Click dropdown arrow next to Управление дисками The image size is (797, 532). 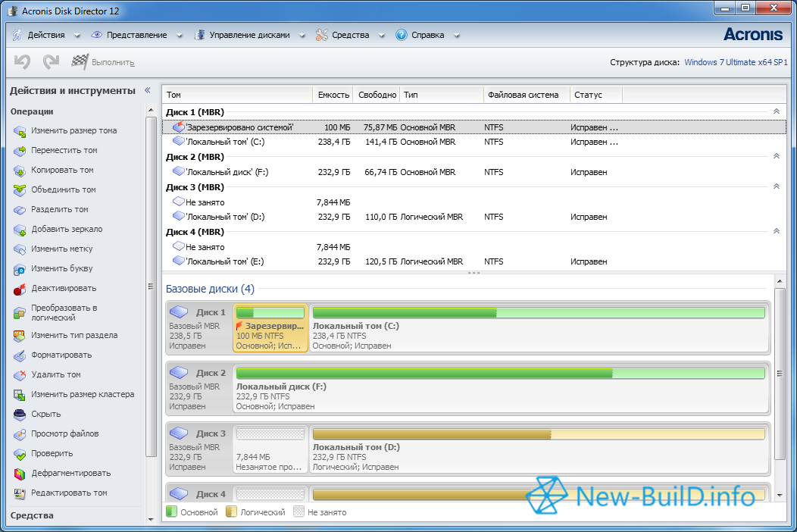tap(302, 36)
